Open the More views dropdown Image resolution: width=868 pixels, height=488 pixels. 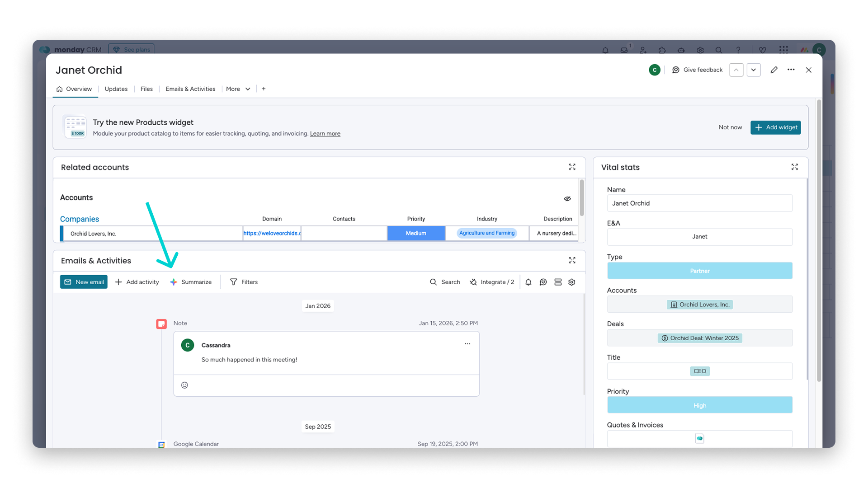tap(238, 89)
